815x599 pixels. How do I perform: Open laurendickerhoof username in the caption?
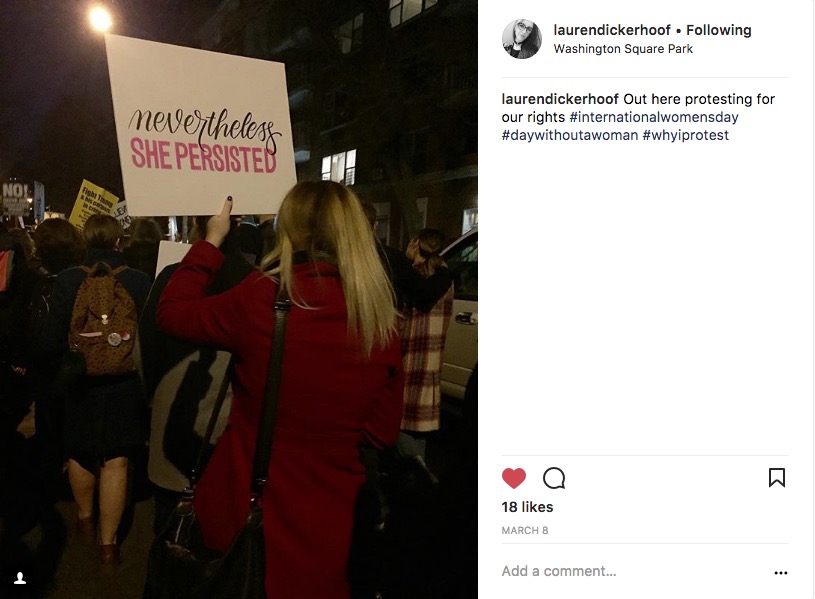(560, 99)
